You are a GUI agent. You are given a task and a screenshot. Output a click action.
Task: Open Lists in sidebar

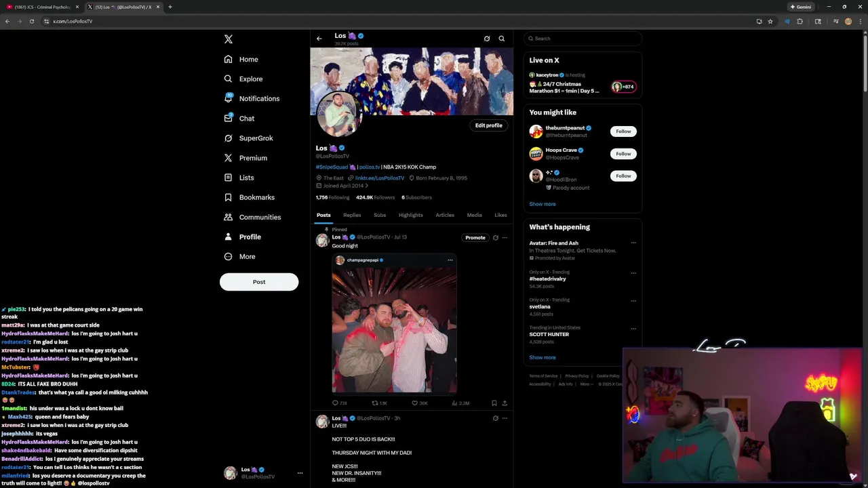pos(239,178)
